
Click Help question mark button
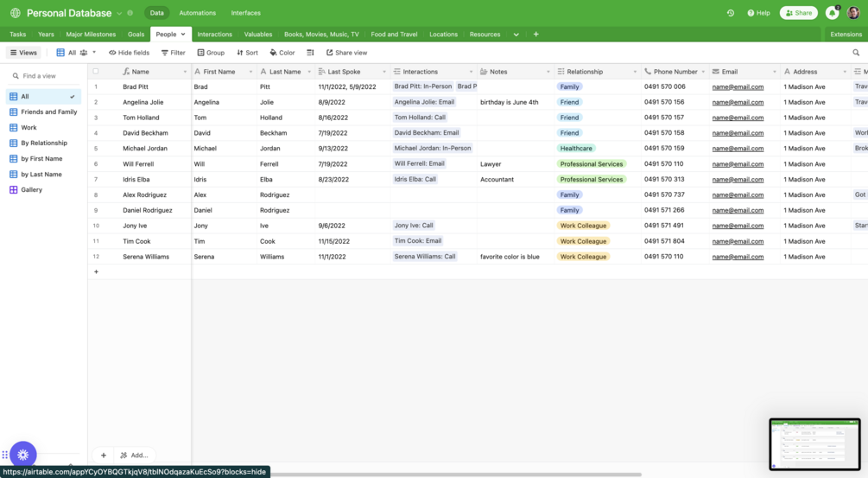[758, 13]
